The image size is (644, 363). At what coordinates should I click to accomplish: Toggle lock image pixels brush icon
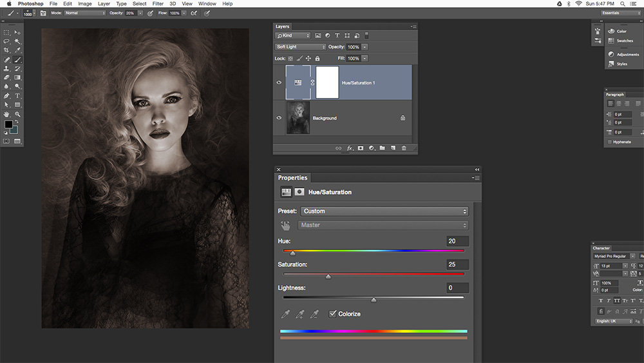[x=299, y=59]
